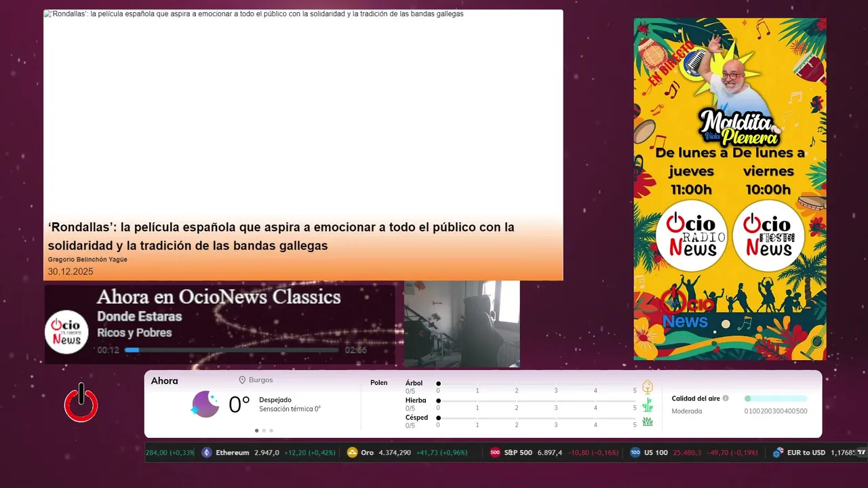This screenshot has height=488, width=868.
Task: Open air quality info icon
Action: tap(726, 399)
